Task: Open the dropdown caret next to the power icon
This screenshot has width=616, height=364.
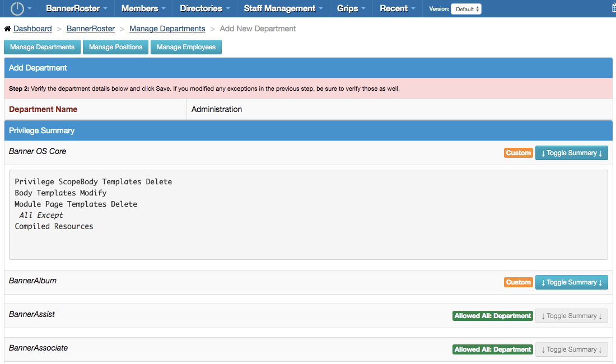Action: click(30, 8)
